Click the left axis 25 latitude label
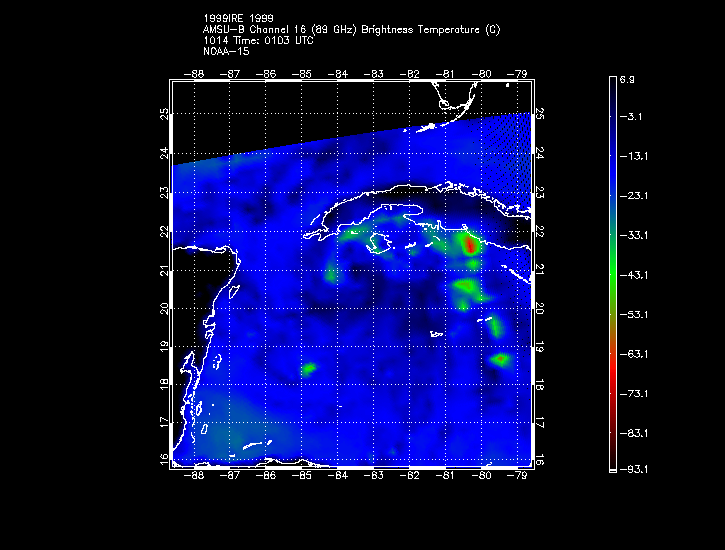This screenshot has width=725, height=550. pyautogui.click(x=164, y=113)
